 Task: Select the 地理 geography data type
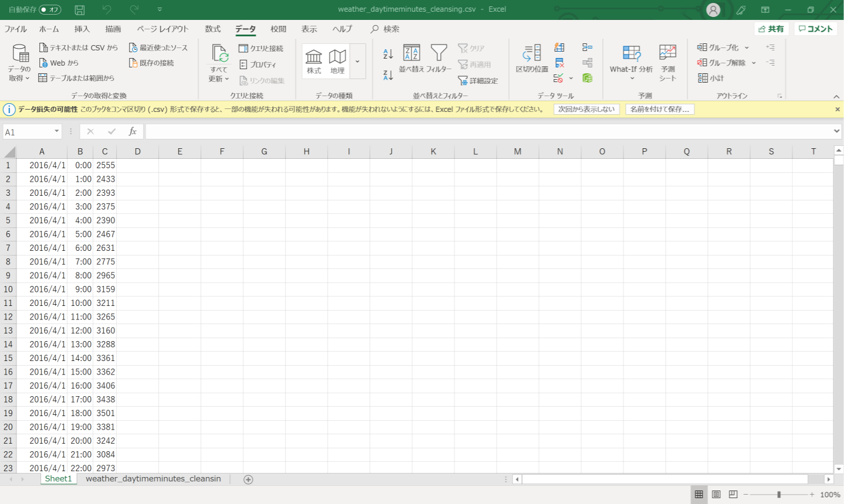337,61
